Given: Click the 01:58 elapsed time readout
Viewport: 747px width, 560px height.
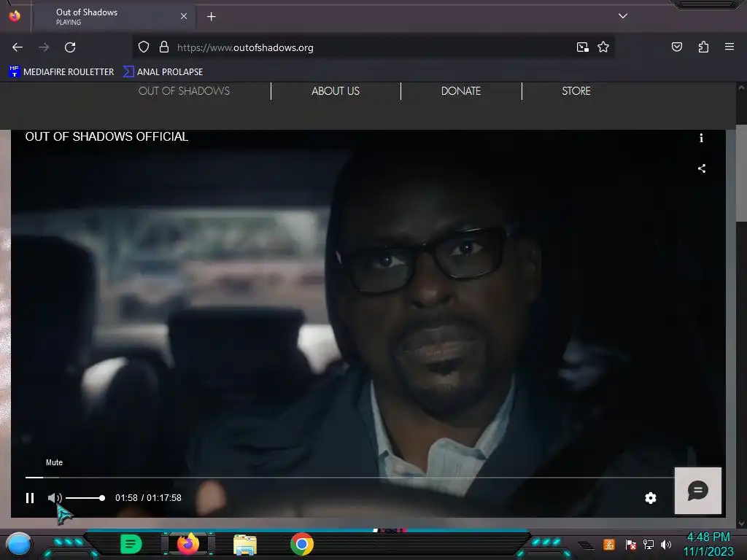Looking at the screenshot, I should tap(126, 498).
